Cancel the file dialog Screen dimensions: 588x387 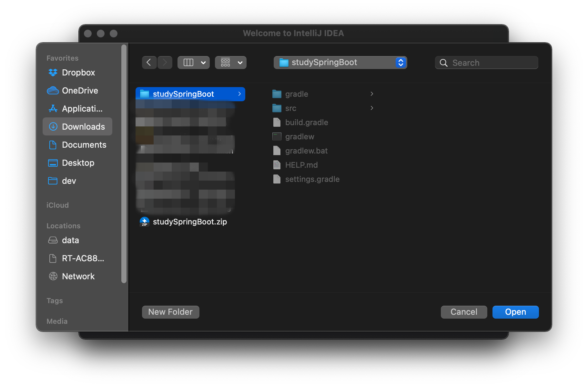click(x=464, y=312)
